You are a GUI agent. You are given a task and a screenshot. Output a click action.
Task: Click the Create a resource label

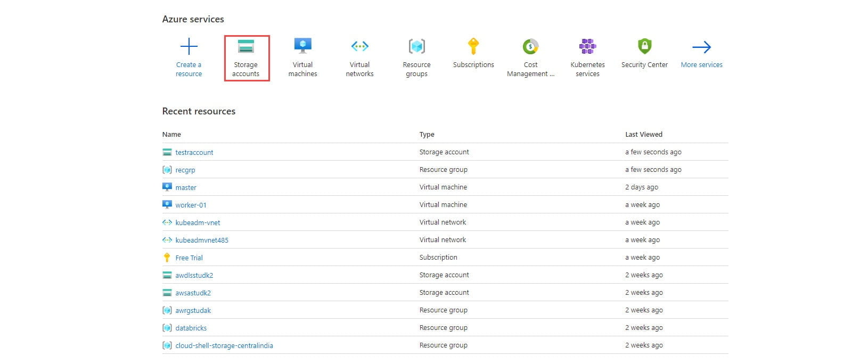tap(189, 69)
